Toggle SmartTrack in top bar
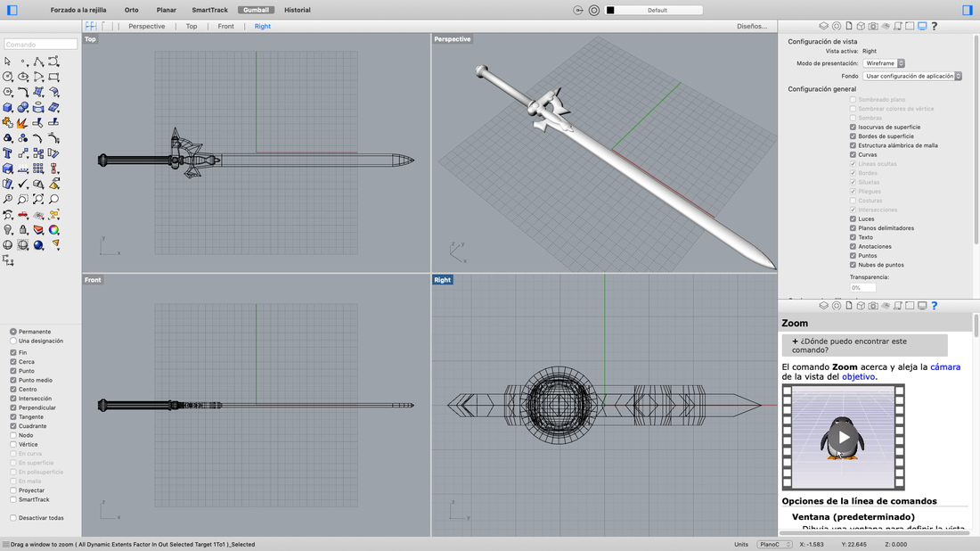This screenshot has height=551, width=980. [210, 10]
